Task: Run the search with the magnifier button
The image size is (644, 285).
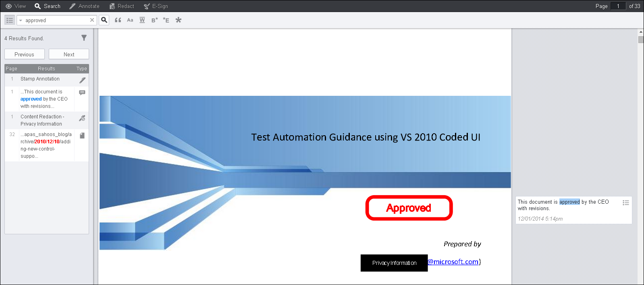Action: click(104, 20)
